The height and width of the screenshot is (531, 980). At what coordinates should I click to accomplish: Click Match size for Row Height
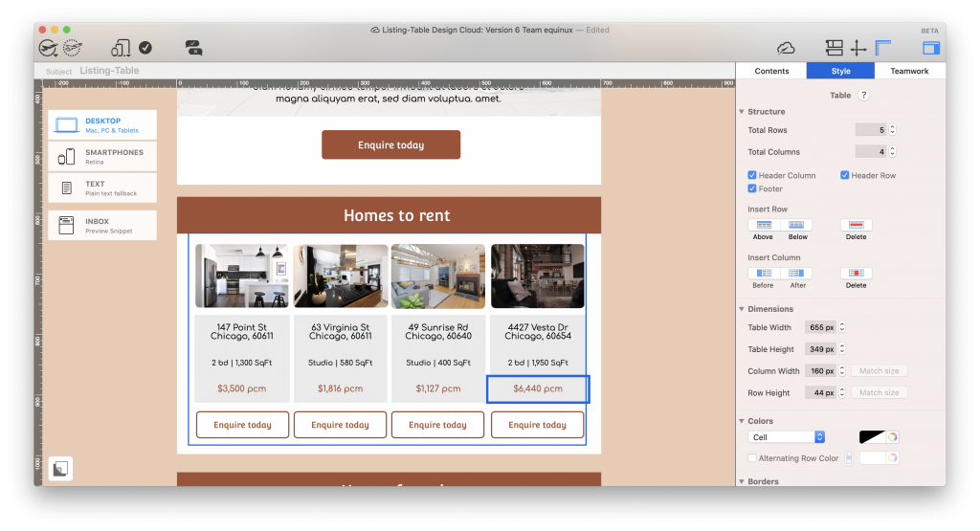(x=879, y=393)
